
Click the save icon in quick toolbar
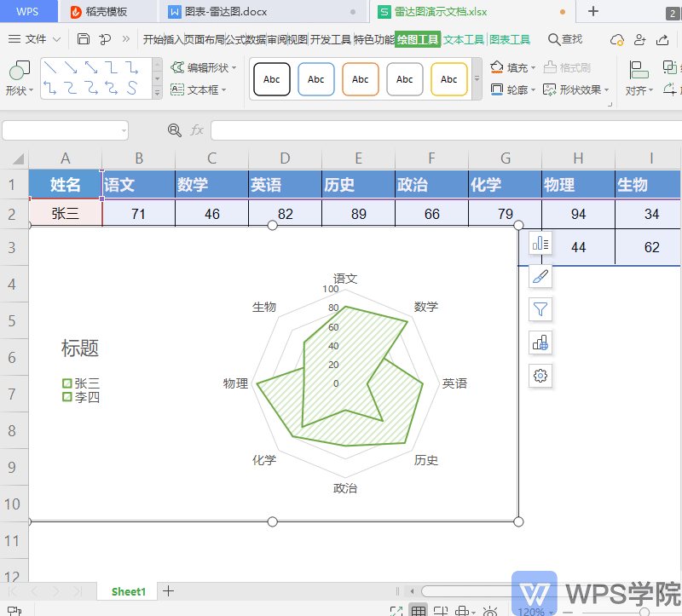(84, 39)
